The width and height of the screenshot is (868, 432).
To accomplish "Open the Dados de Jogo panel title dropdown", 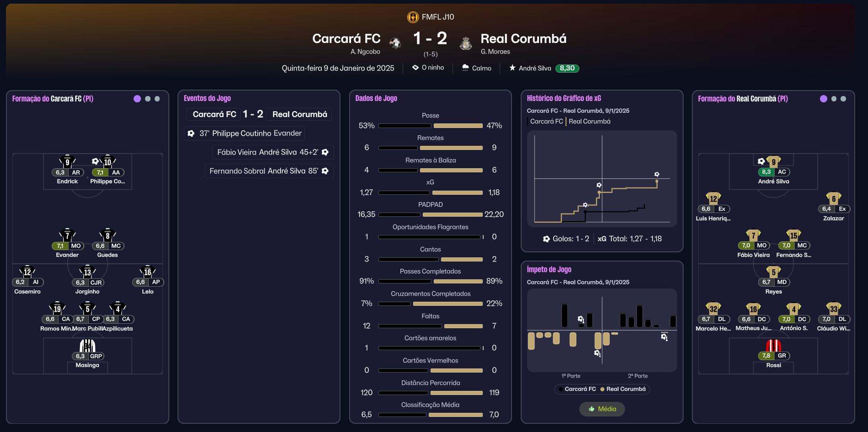I will pyautogui.click(x=376, y=98).
